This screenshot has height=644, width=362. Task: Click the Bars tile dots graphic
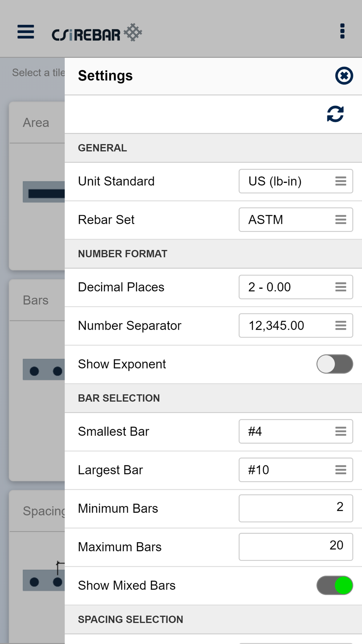pyautogui.click(x=44, y=370)
